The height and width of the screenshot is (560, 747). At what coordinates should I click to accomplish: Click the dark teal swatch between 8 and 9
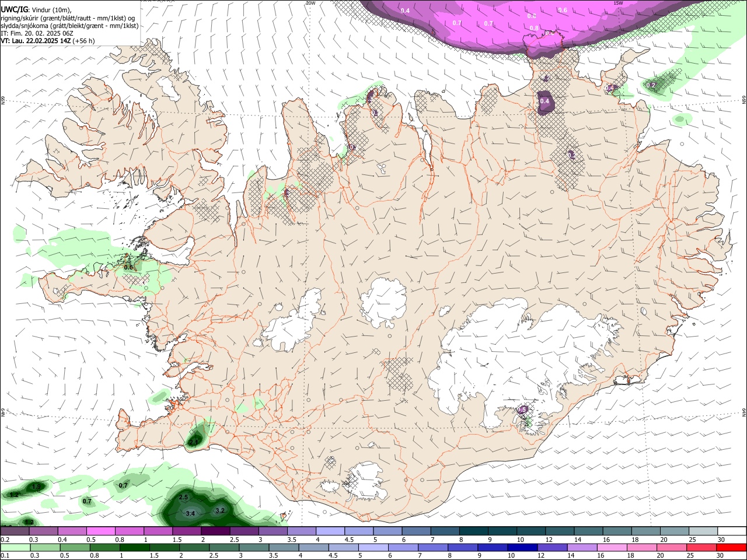coord(474,531)
